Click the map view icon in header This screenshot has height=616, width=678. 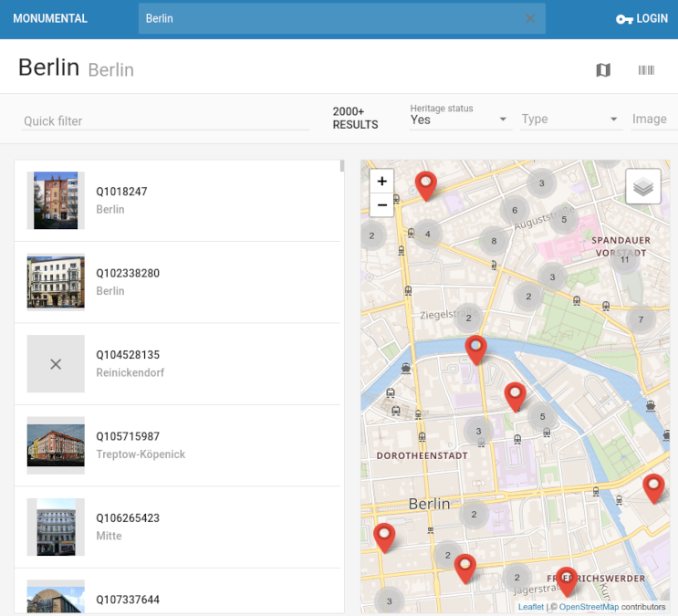(x=603, y=70)
